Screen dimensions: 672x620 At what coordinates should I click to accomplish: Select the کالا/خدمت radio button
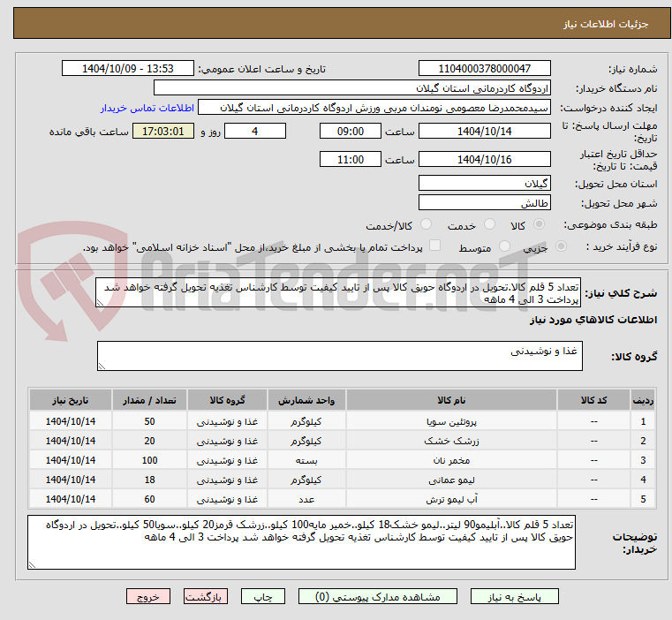pos(426,224)
